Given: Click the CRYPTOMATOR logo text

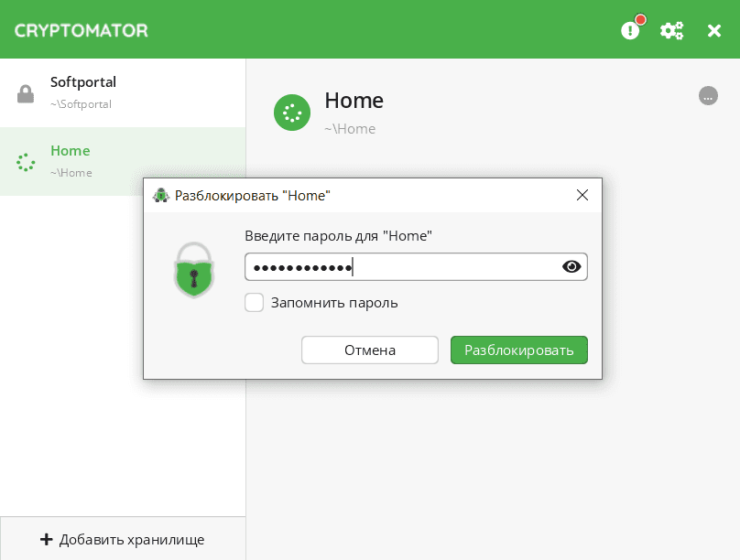Looking at the screenshot, I should (x=81, y=30).
